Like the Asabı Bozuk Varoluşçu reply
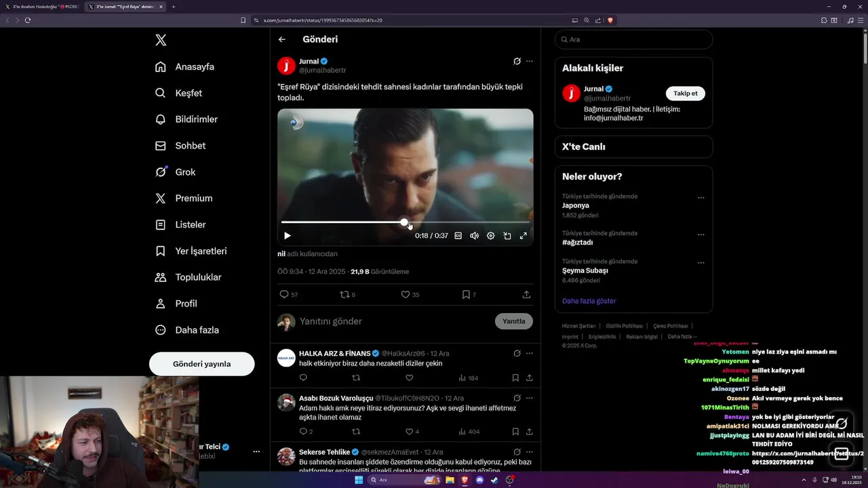This screenshot has height=488, width=868. pos(409,432)
